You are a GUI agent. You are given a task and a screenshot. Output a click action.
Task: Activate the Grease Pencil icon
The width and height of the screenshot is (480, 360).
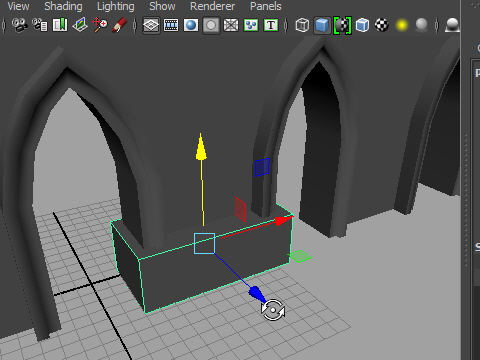point(120,25)
